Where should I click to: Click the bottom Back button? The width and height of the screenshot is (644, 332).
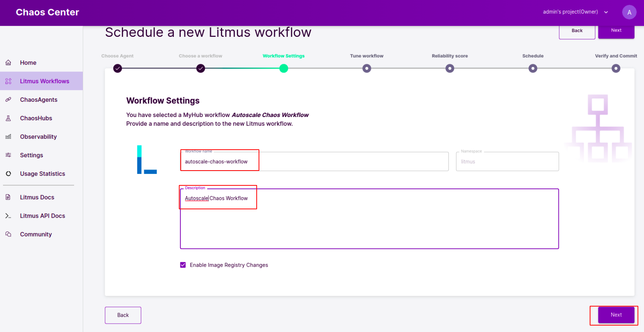point(123,315)
